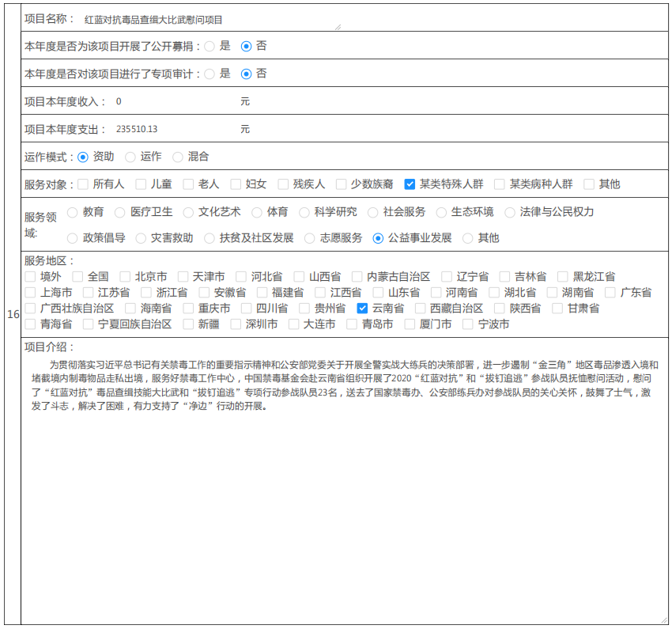The height and width of the screenshot is (629, 672).
Task: Pick 灾害救助 as the service field
Action: 141,238
